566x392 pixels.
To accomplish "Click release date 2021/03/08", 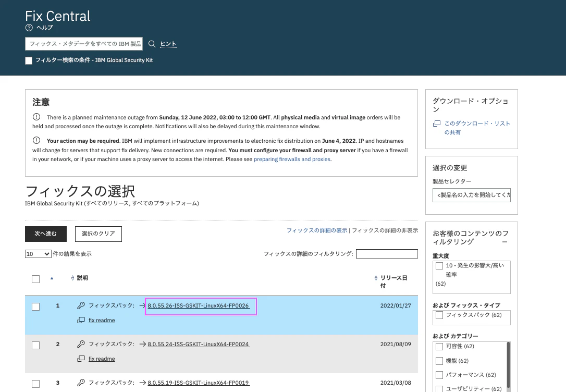I will click(396, 383).
